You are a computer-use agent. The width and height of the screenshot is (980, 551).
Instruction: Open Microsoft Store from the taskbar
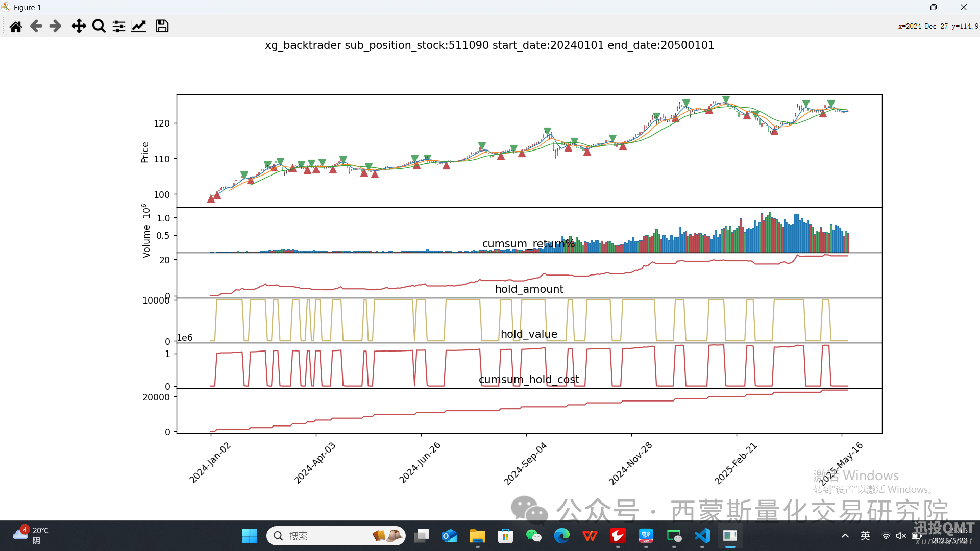pos(506,536)
